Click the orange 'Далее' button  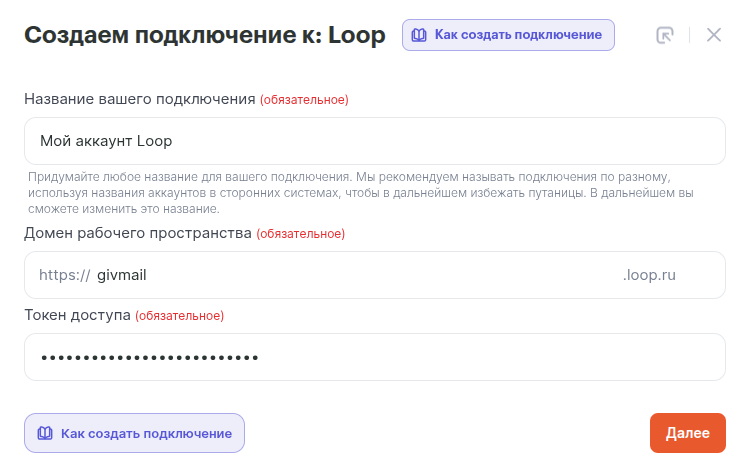tap(688, 433)
